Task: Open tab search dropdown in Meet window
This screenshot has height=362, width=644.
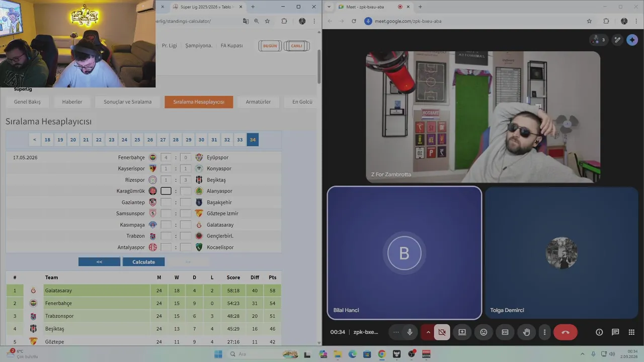Action: click(x=329, y=7)
